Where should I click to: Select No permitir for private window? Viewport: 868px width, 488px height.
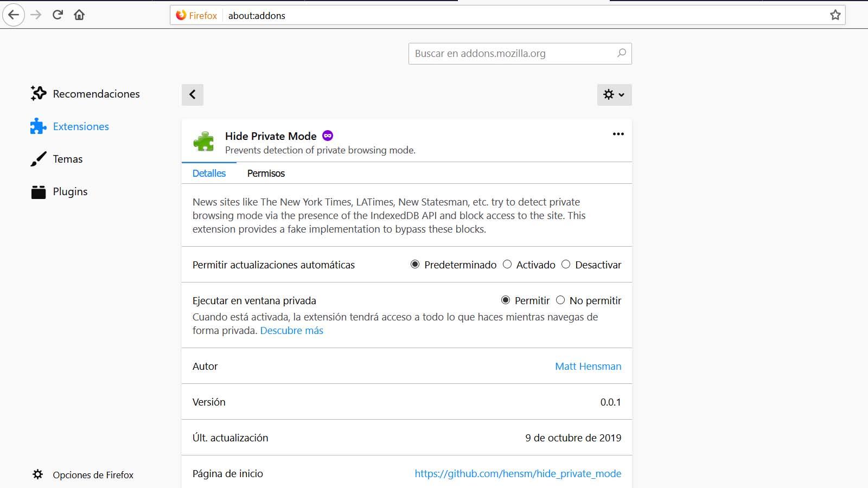coord(560,300)
